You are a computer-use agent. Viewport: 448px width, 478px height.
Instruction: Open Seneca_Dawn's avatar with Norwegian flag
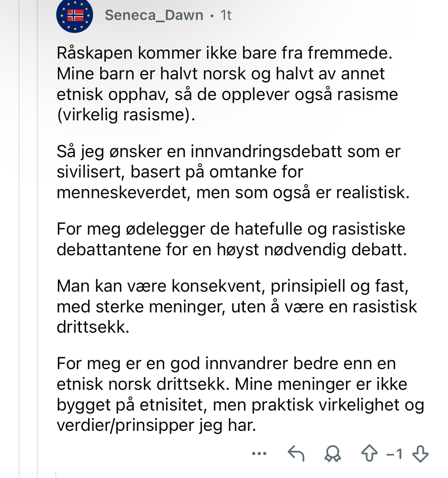75,15
